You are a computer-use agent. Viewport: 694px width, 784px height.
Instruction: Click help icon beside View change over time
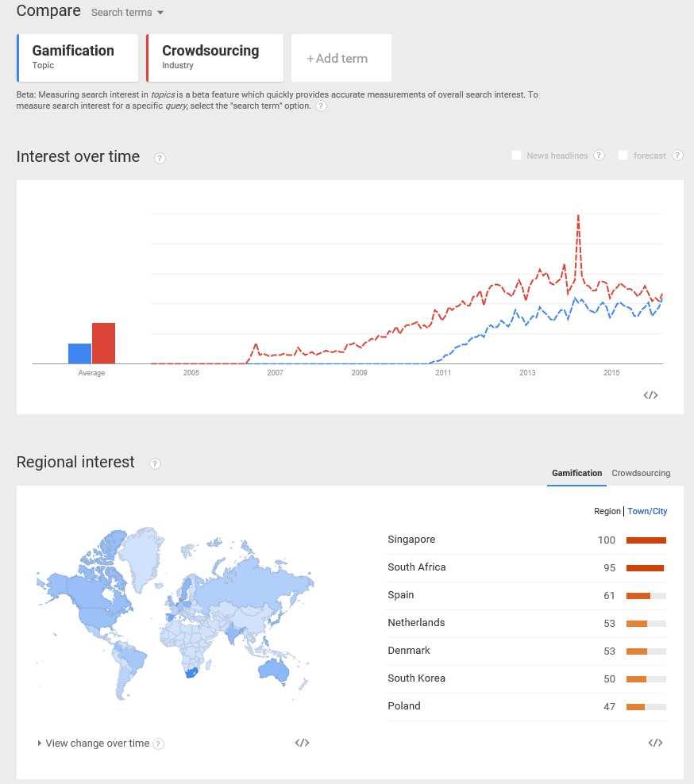159,744
